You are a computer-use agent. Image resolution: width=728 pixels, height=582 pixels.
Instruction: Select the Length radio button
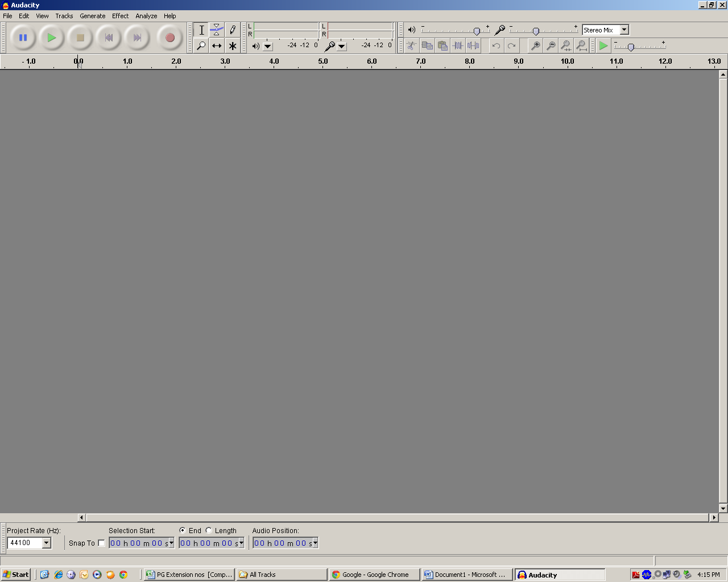[209, 530]
